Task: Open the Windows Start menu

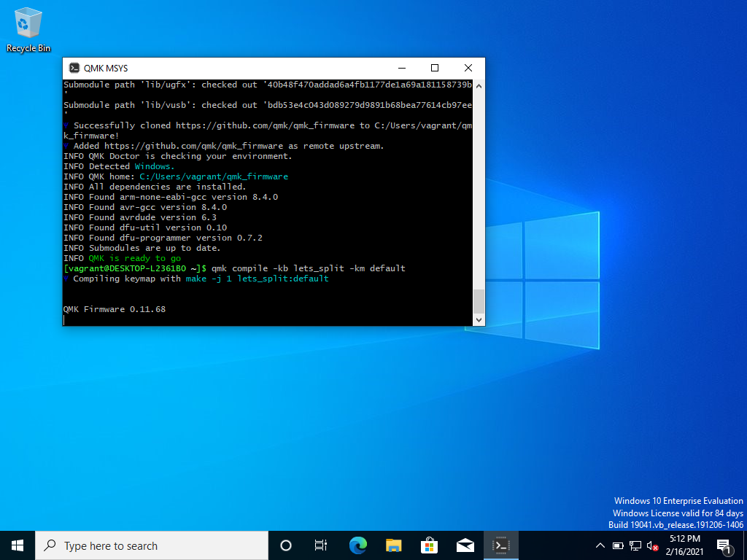Action: [18, 545]
